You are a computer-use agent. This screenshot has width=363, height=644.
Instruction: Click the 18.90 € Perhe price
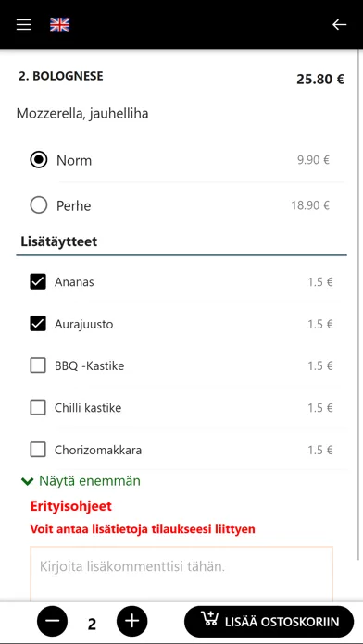[x=310, y=204]
